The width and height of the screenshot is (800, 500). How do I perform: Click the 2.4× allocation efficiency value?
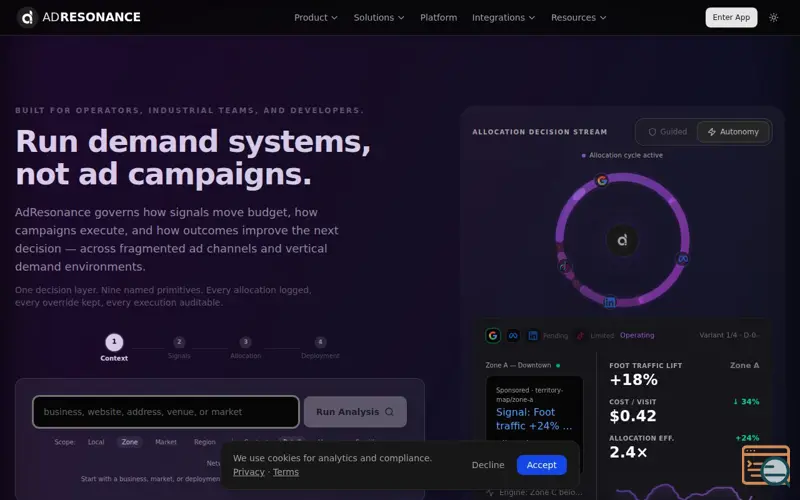[628, 452]
